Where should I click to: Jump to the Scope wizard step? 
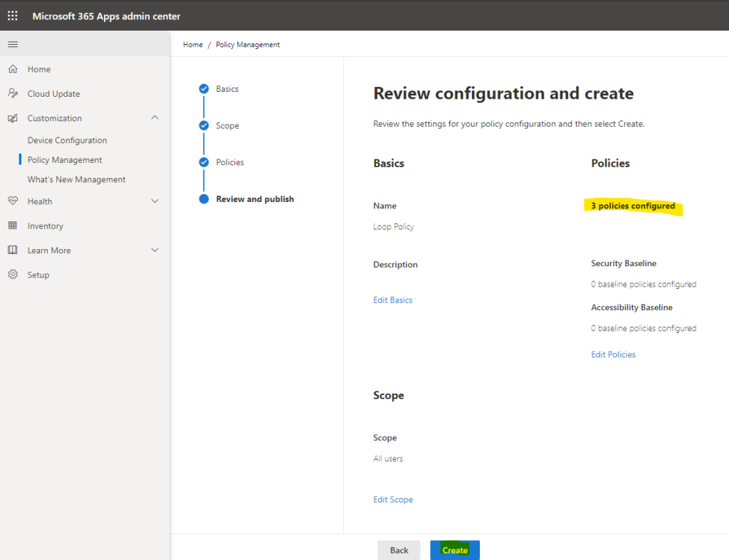(227, 125)
